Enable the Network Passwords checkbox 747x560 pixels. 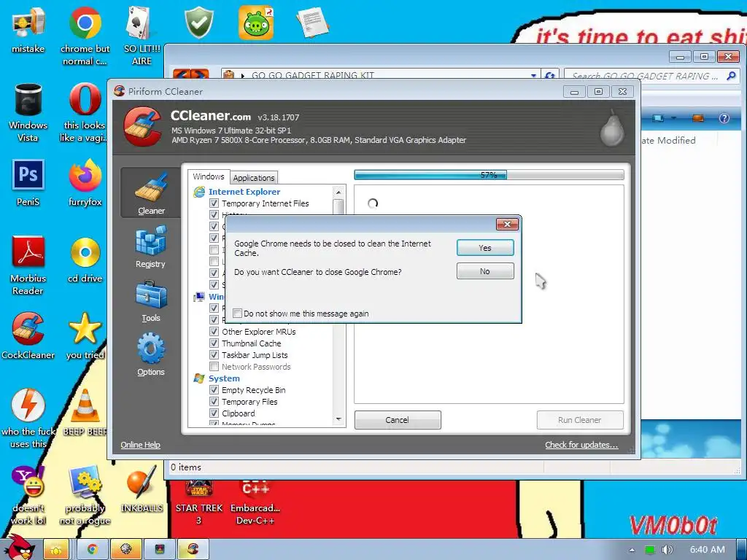214,367
